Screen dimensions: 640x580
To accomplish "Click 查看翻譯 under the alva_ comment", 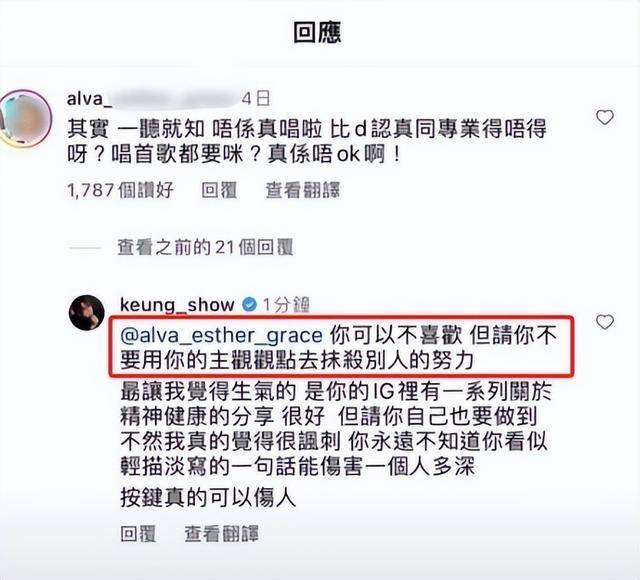I will pos(302,191).
